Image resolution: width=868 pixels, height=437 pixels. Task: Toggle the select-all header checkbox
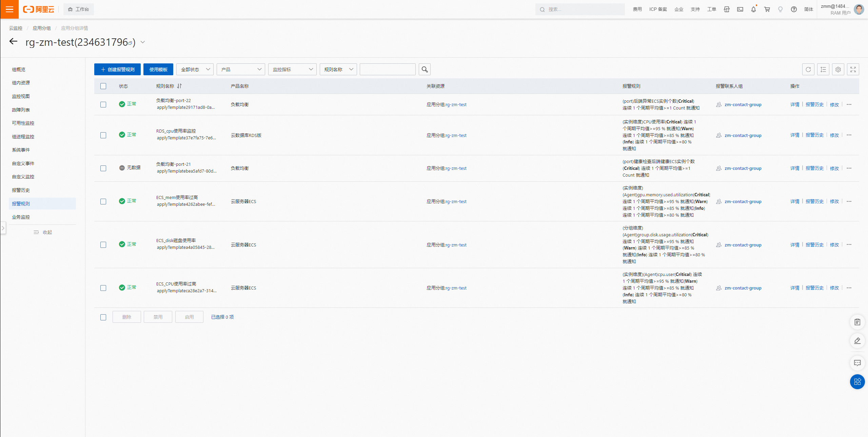tap(103, 86)
